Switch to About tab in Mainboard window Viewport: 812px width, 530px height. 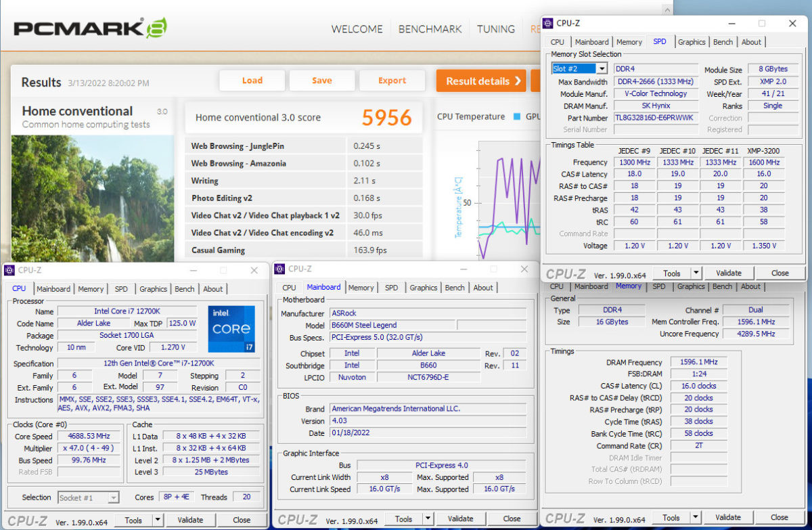(x=483, y=288)
